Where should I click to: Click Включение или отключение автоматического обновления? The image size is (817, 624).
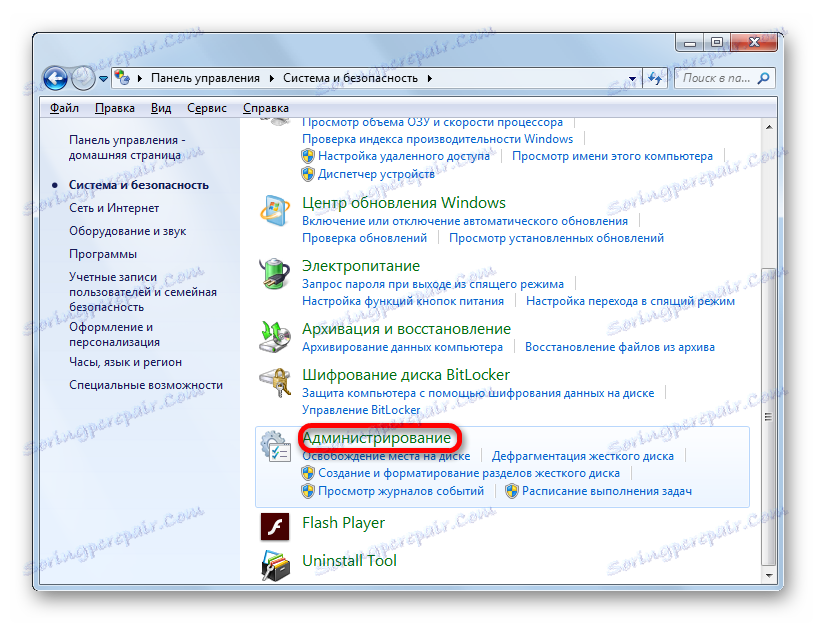click(465, 221)
